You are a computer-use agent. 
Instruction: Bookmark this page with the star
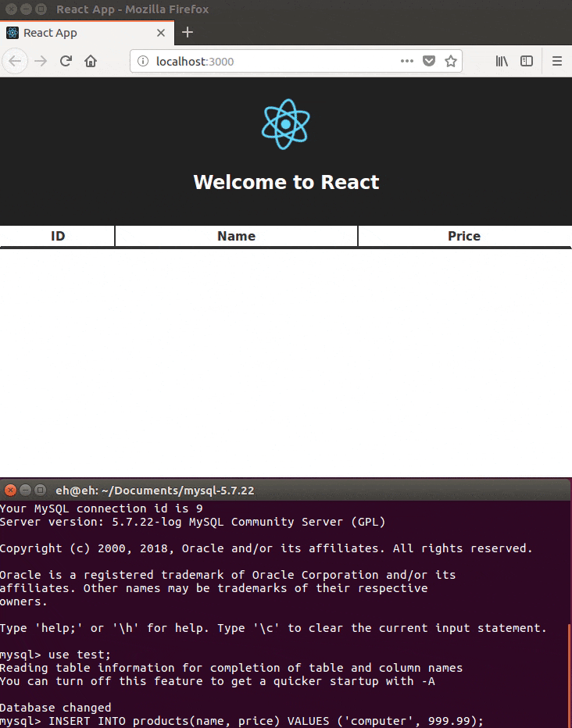tap(450, 61)
